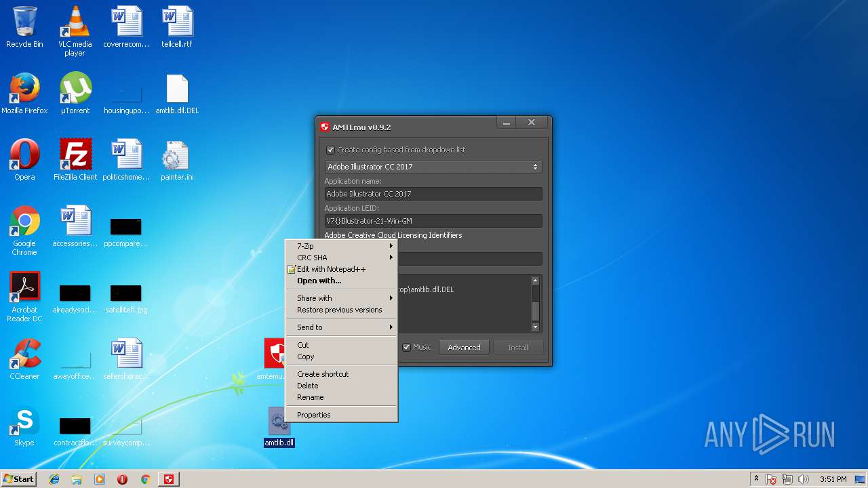868x488 pixels.
Task: Select the tellcell.rtf file icon
Action: coord(177,28)
